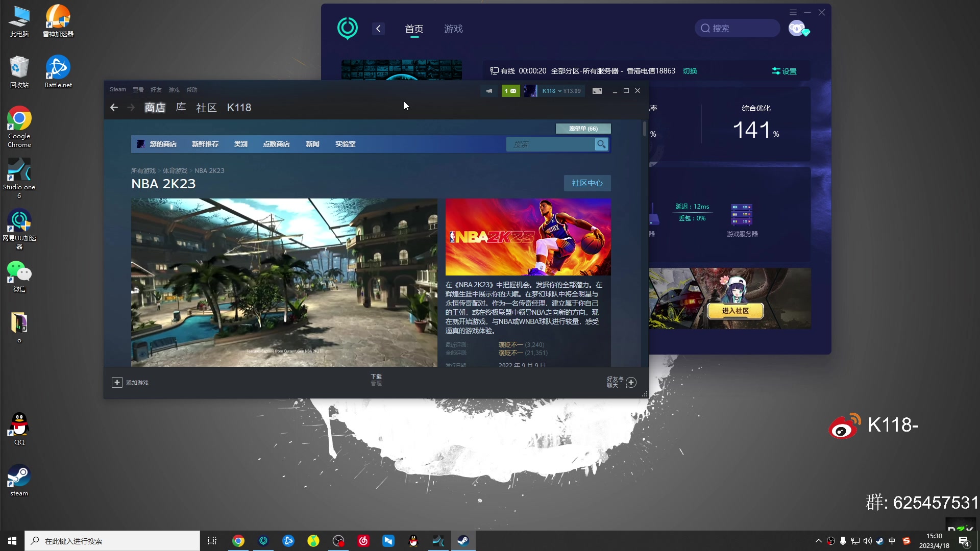Click the NBA 2K23 screenshot preview

click(x=284, y=283)
